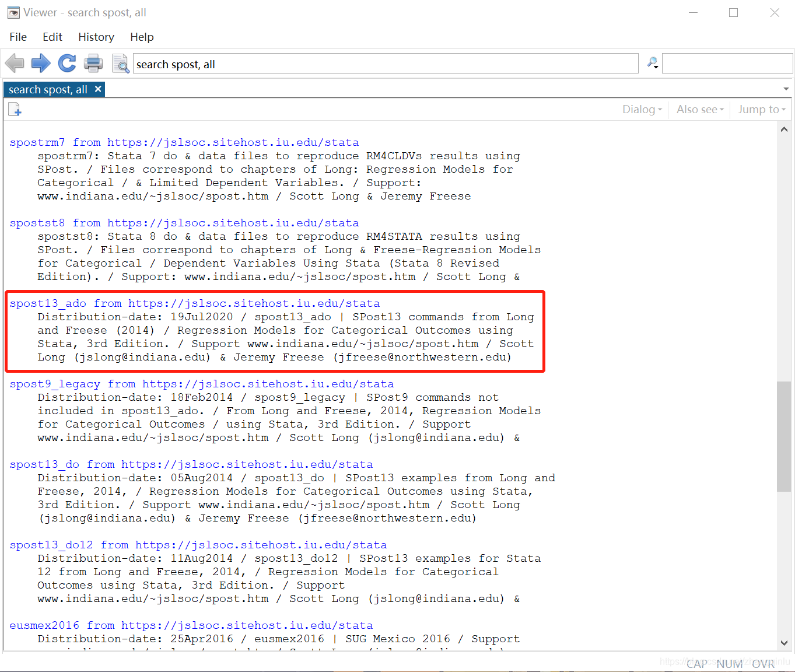The width and height of the screenshot is (795, 672).
Task: Click '(jfreese@northwestern.edu)' in the spost13_ado entry
Action: [422, 357]
